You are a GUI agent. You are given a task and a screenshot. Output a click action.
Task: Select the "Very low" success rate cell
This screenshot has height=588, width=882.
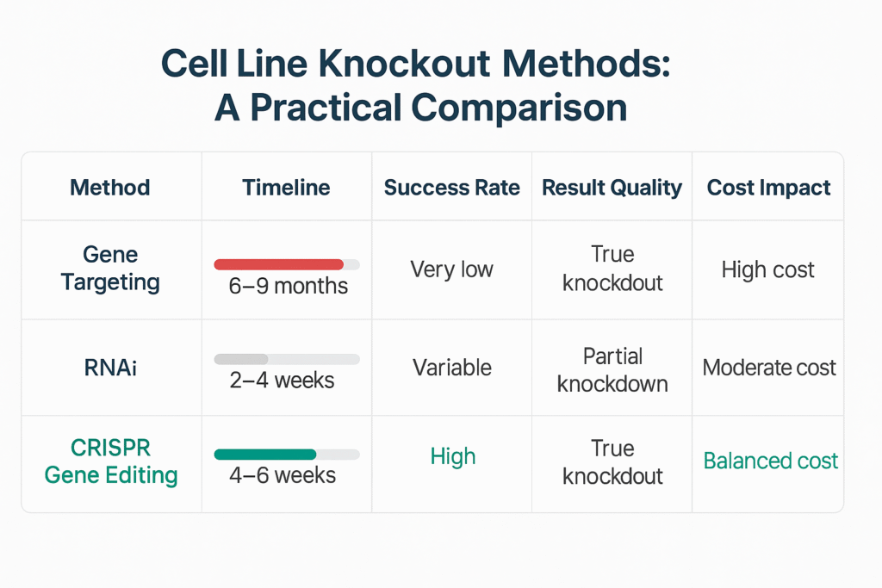point(451,269)
